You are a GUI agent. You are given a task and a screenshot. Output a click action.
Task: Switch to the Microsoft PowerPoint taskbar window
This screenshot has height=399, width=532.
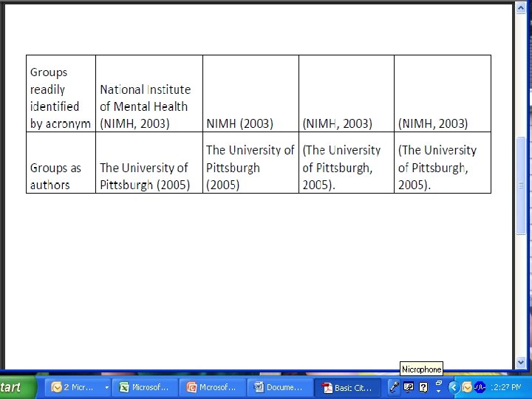click(212, 387)
